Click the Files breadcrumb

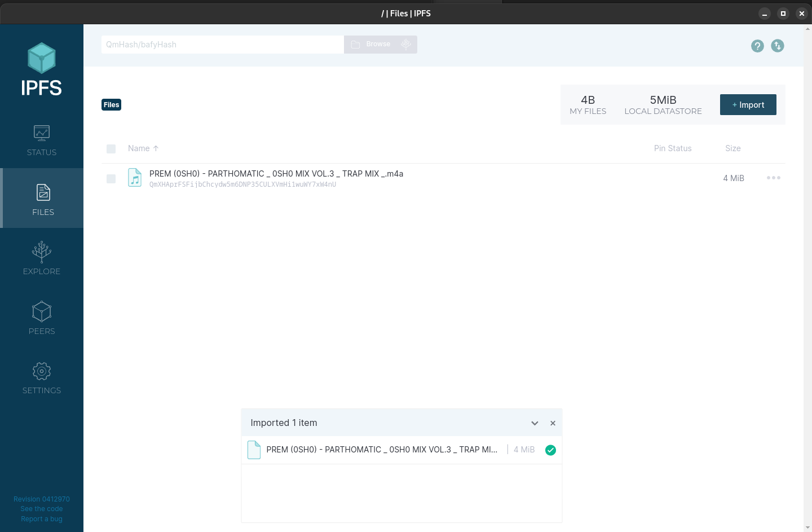[x=112, y=104]
